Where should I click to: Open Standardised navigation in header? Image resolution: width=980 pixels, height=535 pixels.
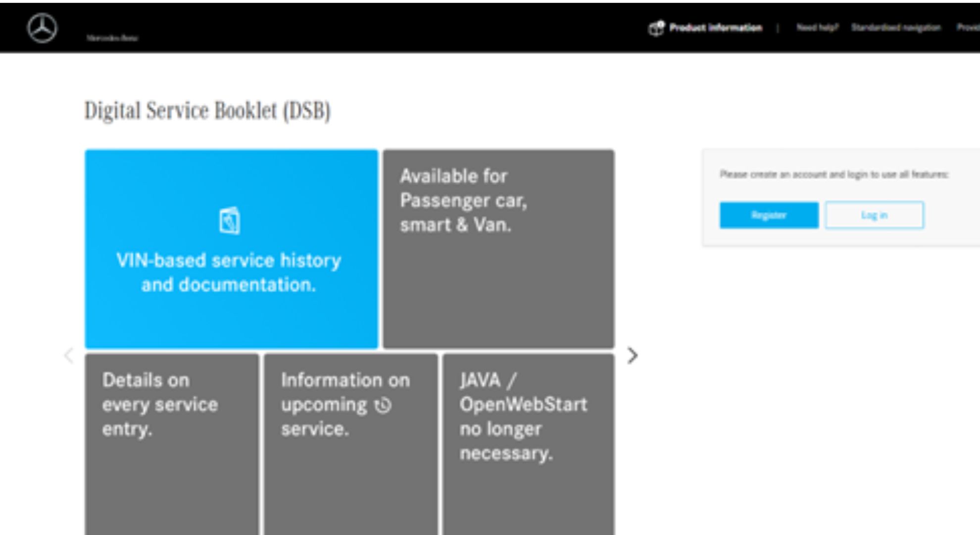[896, 28]
